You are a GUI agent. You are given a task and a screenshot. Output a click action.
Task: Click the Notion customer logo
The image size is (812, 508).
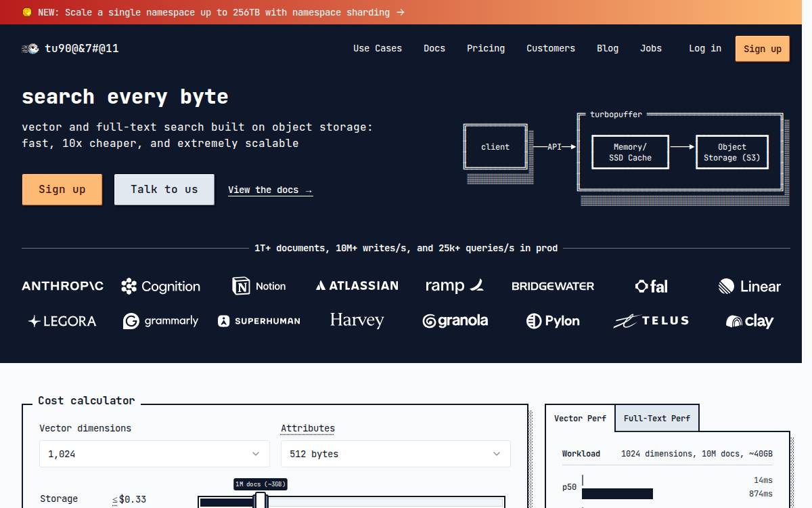point(259,286)
